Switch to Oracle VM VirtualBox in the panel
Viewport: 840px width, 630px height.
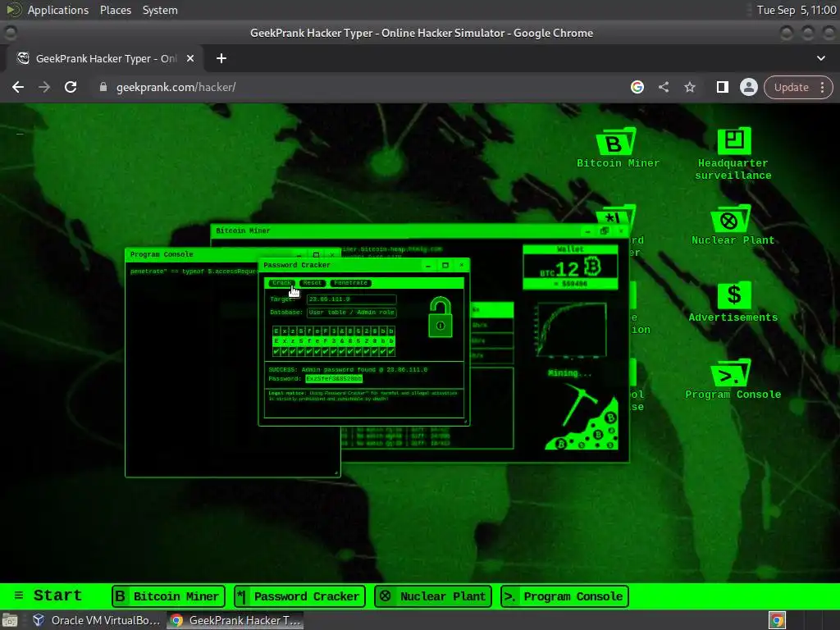coord(97,620)
